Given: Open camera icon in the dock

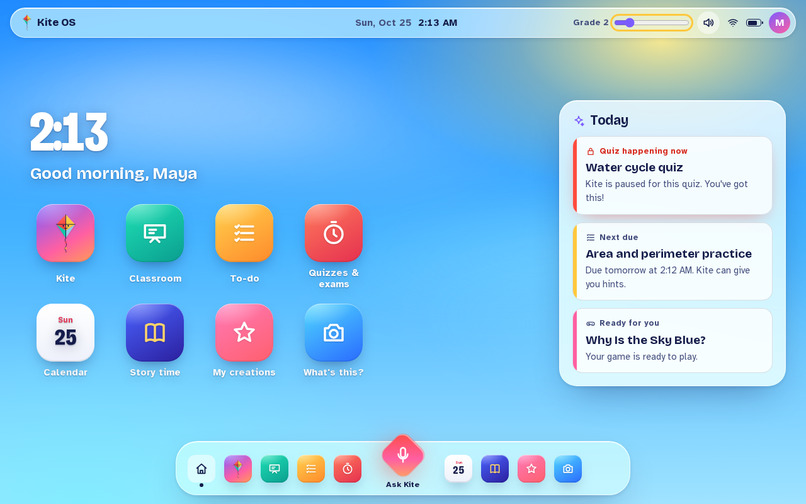Looking at the screenshot, I should click(567, 469).
